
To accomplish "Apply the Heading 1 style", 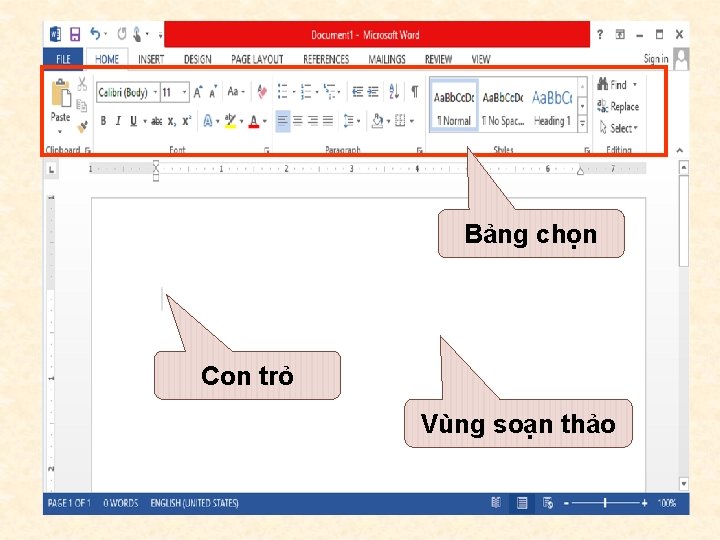I will (x=552, y=107).
